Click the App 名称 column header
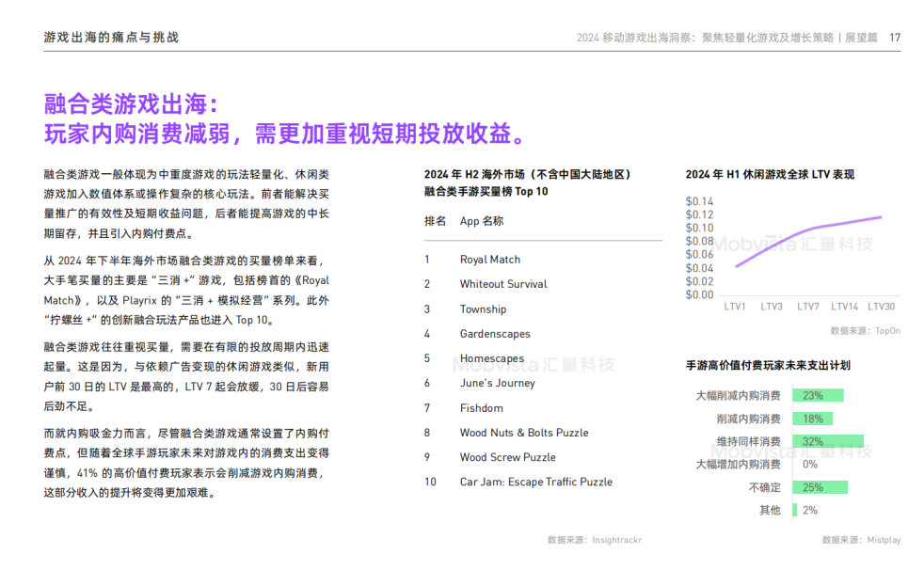Screen dimensions: 924x570 click(x=482, y=221)
